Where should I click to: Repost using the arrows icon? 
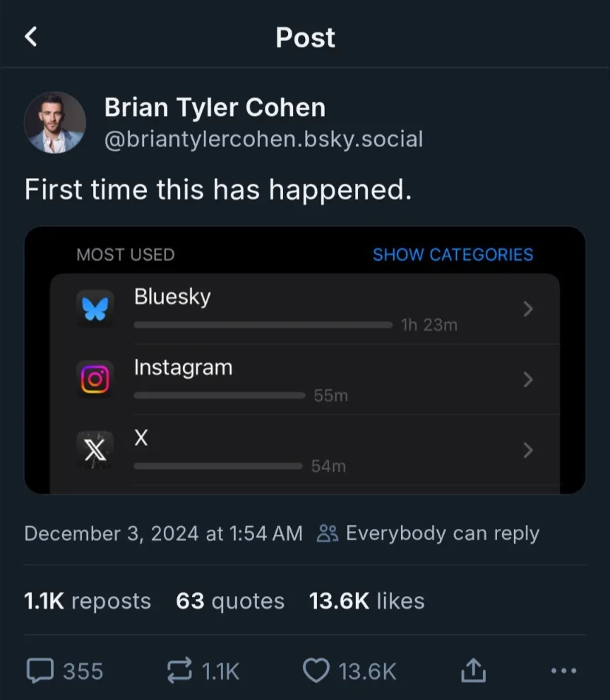[x=179, y=670]
